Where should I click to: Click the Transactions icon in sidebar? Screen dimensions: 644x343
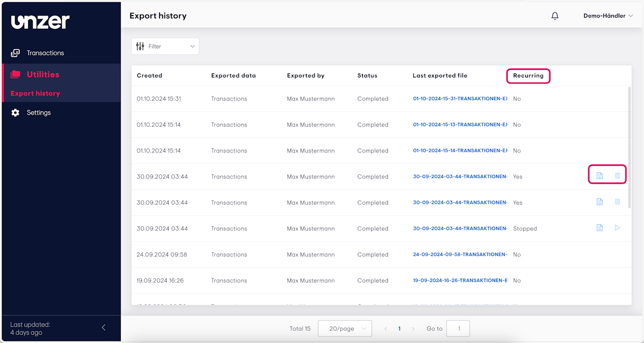click(x=16, y=53)
